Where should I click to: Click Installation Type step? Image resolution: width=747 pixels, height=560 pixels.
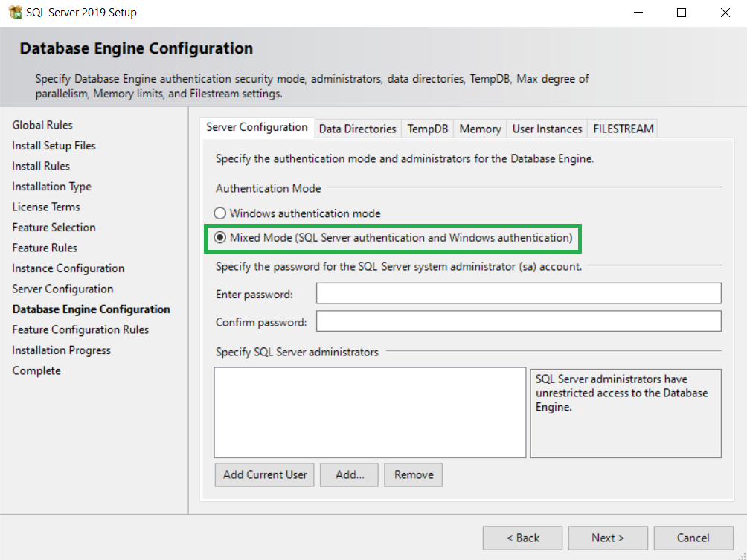[51, 187]
